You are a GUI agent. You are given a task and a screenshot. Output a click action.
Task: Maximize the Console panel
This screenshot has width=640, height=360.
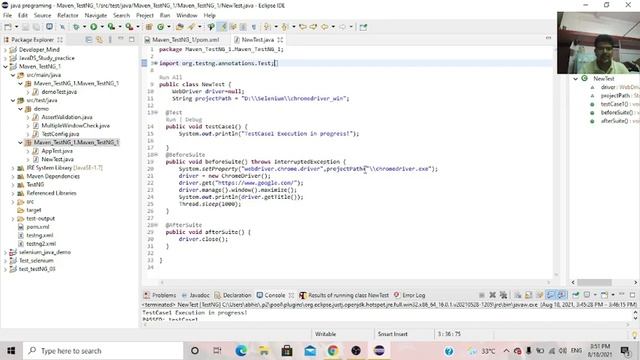click(633, 295)
